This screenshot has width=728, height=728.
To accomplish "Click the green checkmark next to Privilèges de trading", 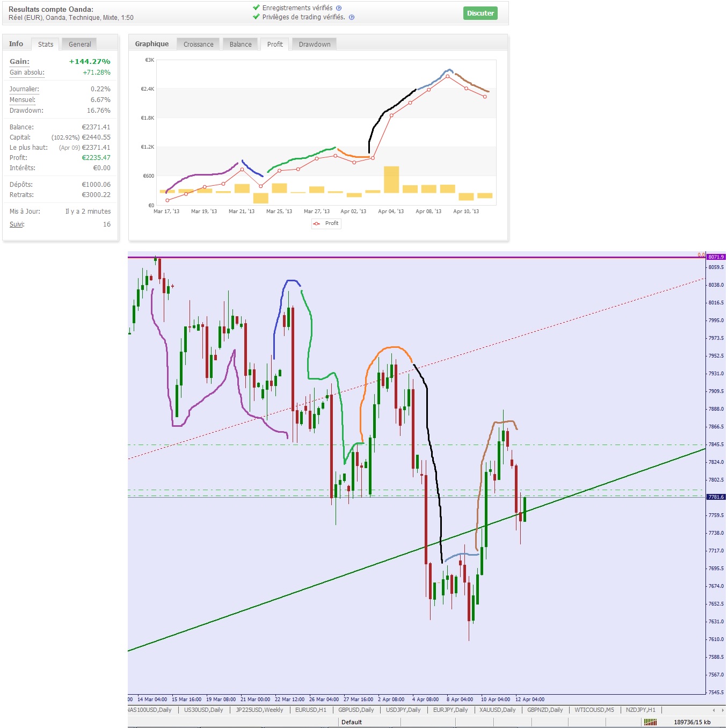I will 256,17.
